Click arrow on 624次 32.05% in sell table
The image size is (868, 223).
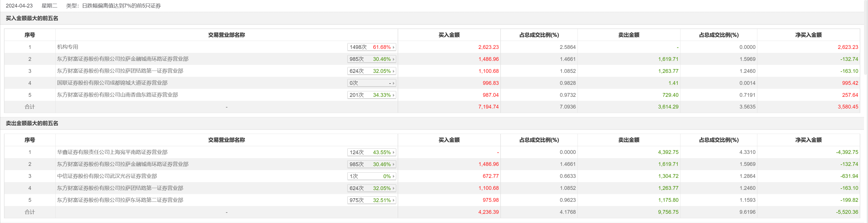pos(393,188)
